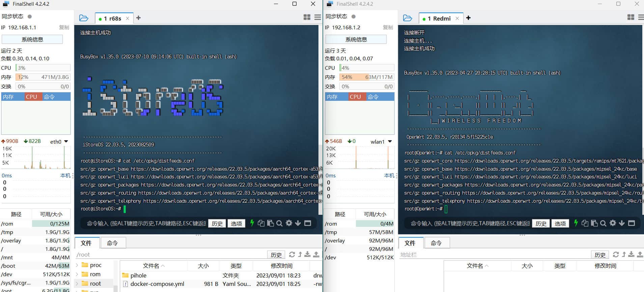The height and width of the screenshot is (292, 644).
Task: Open the settings gear in Redmi command bar
Action: click(613, 223)
